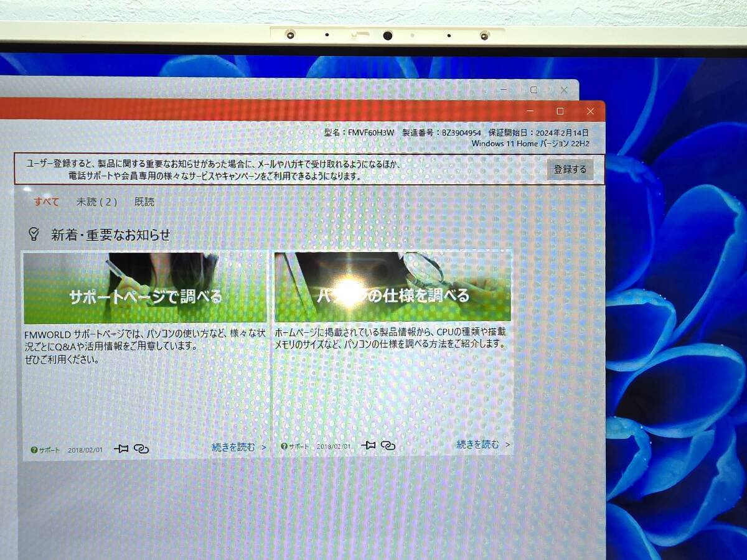Open the 既読 read tab
Image resolution: width=747 pixels, height=560 pixels.
click(x=144, y=202)
